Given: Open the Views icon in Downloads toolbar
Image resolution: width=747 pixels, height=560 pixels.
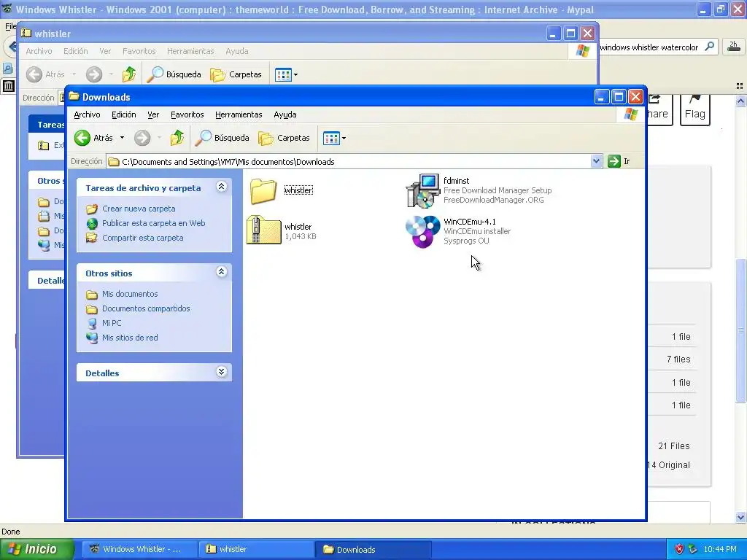Looking at the screenshot, I should click(x=330, y=139).
